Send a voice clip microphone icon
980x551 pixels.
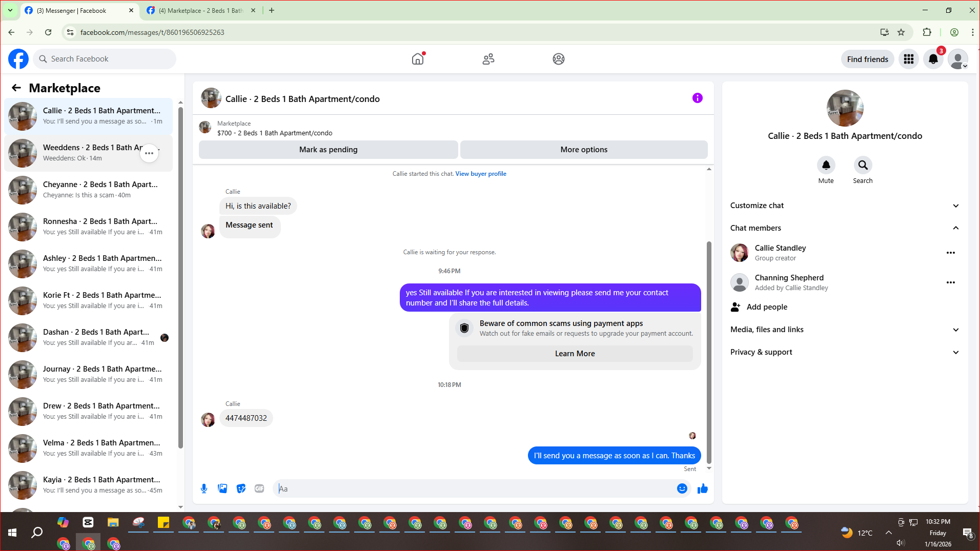[x=204, y=488]
